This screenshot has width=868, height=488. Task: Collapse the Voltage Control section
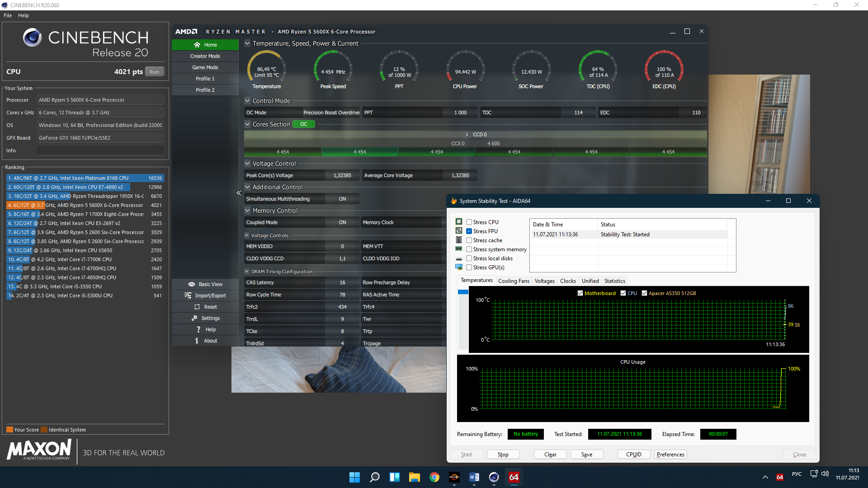coord(247,164)
